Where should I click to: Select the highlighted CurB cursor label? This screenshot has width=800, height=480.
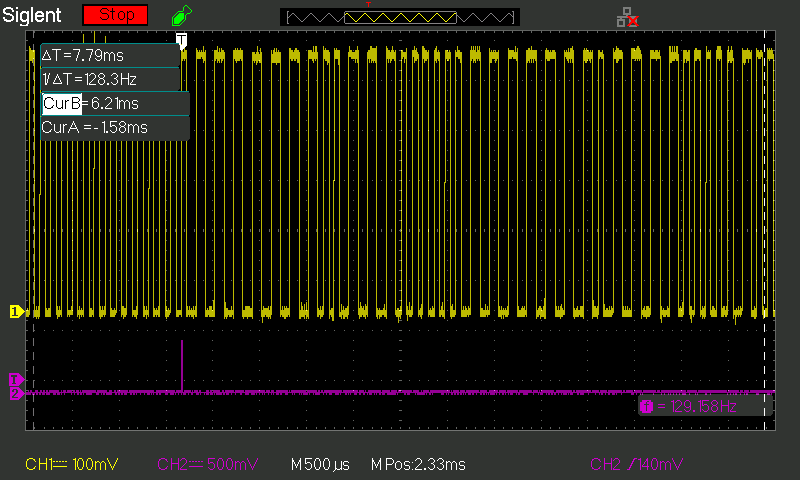point(61,103)
